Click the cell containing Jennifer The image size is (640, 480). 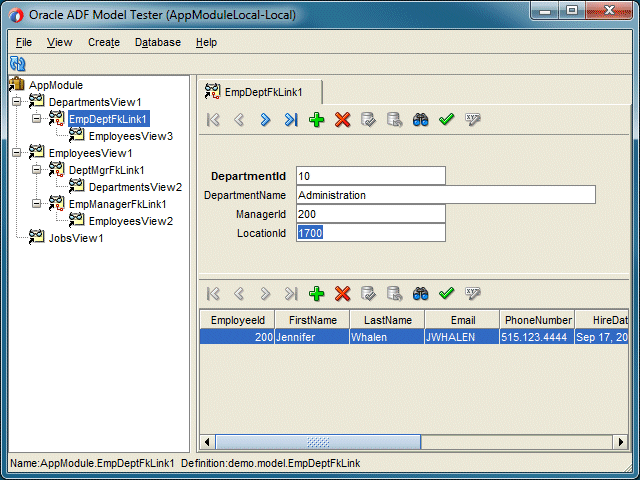coord(312,337)
